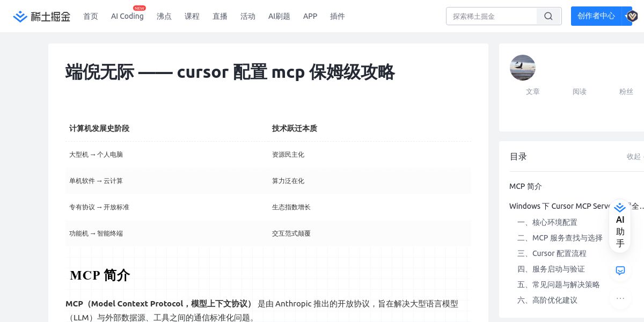
Task: Click the author's 阅读 stat
Action: point(580,92)
